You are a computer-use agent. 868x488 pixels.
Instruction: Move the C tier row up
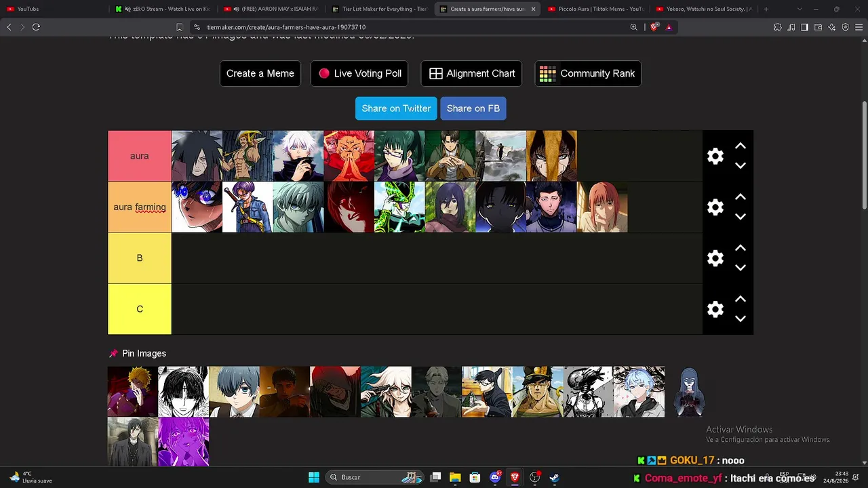coord(741,298)
